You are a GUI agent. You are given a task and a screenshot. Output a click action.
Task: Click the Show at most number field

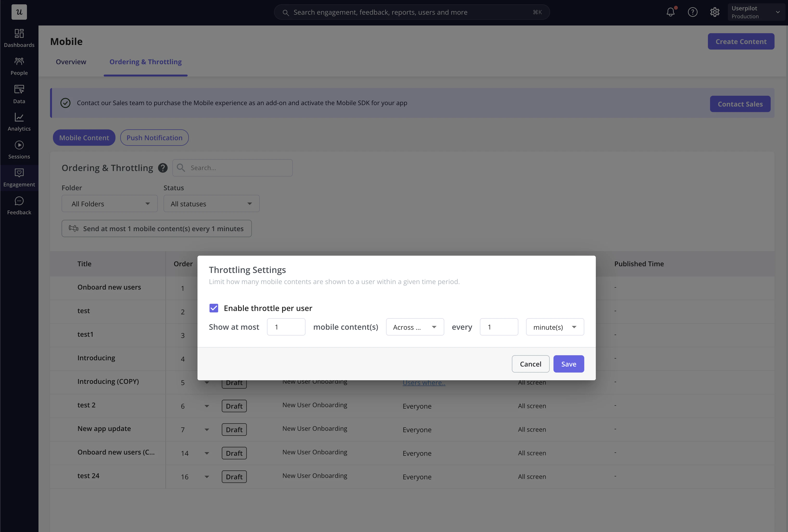286,327
